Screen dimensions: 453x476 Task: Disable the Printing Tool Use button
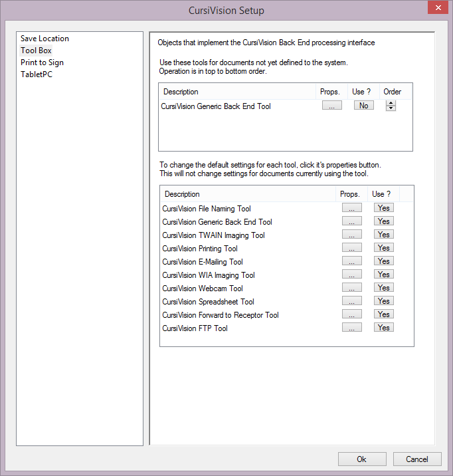pos(383,248)
